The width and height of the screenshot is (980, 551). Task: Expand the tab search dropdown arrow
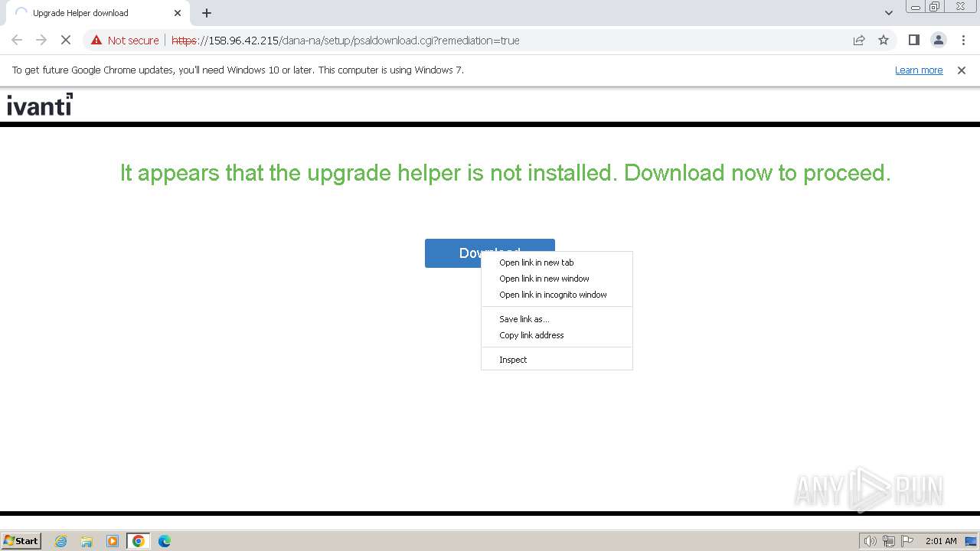coord(889,13)
